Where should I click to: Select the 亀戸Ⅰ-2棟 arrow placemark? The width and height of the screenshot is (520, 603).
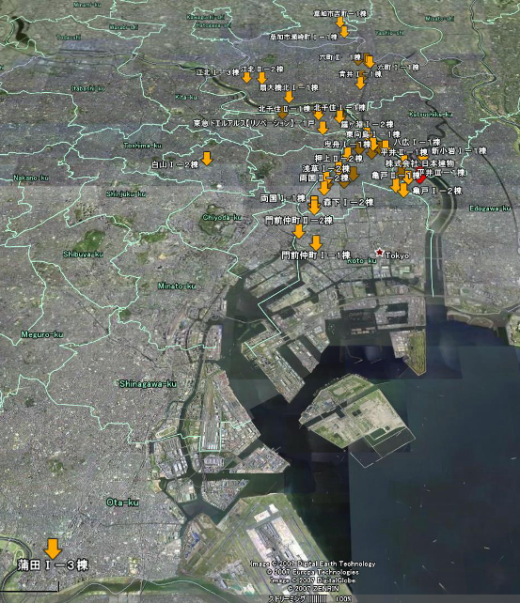[403, 190]
